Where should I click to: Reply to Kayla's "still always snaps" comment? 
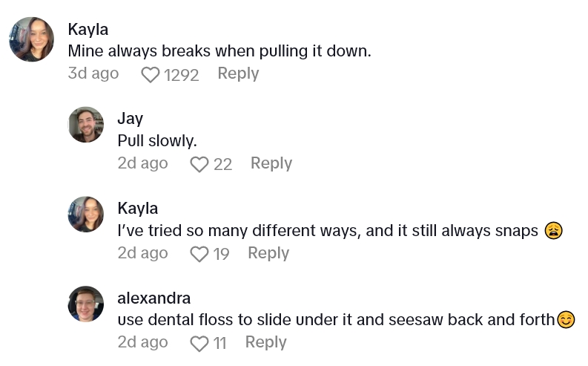click(x=268, y=253)
